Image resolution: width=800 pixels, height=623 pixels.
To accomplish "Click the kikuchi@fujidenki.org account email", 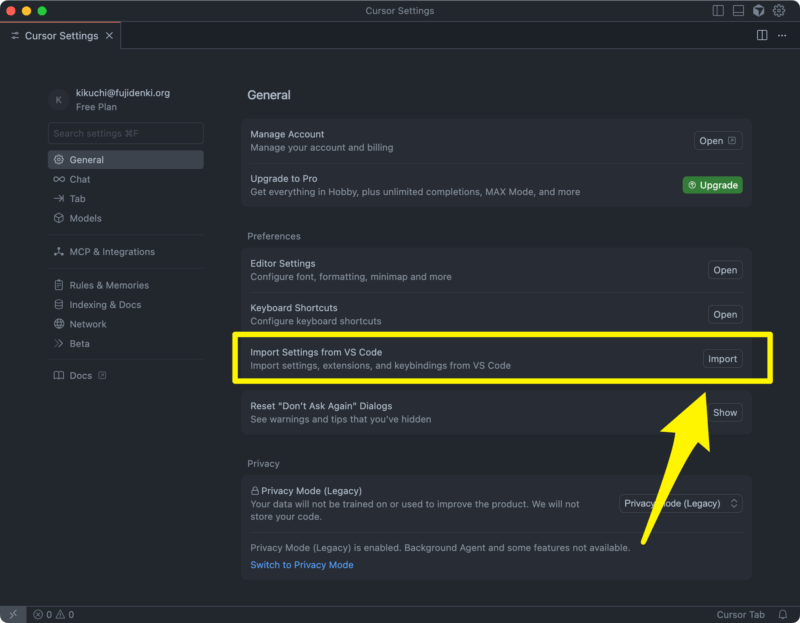I will click(122, 93).
